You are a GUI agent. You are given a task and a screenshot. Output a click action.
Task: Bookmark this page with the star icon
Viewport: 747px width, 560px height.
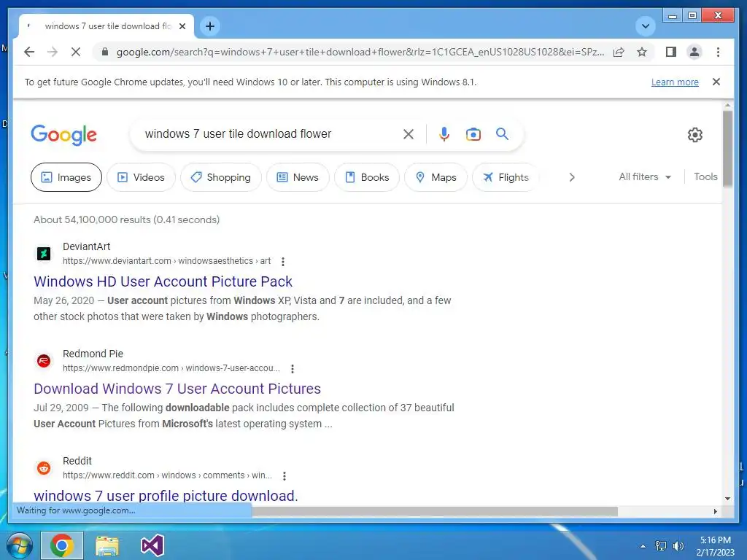click(x=642, y=52)
